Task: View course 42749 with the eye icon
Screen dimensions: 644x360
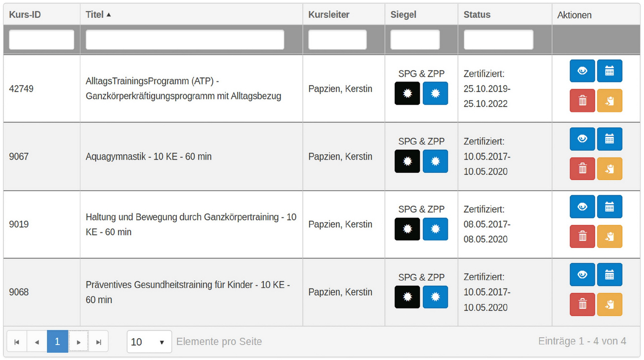Action: 582,71
